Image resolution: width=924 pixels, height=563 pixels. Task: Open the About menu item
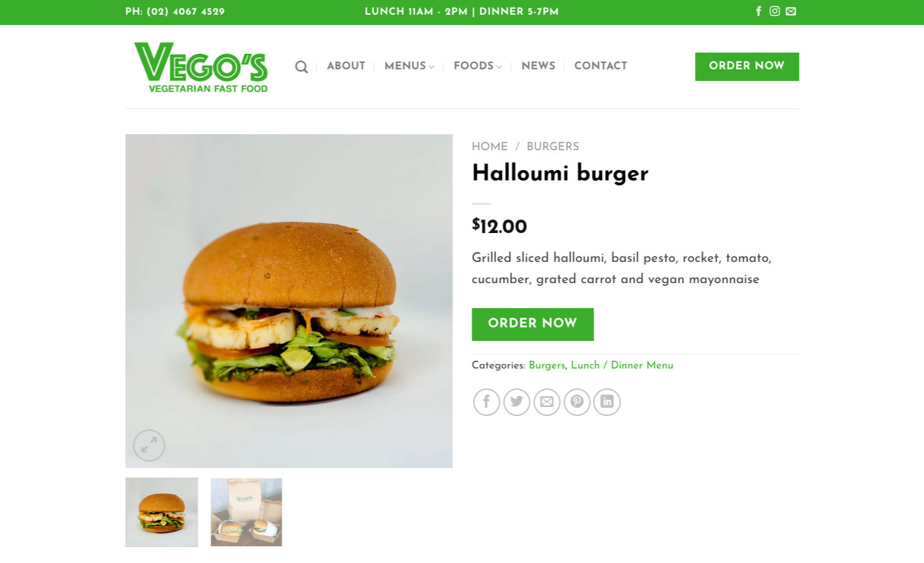346,65
